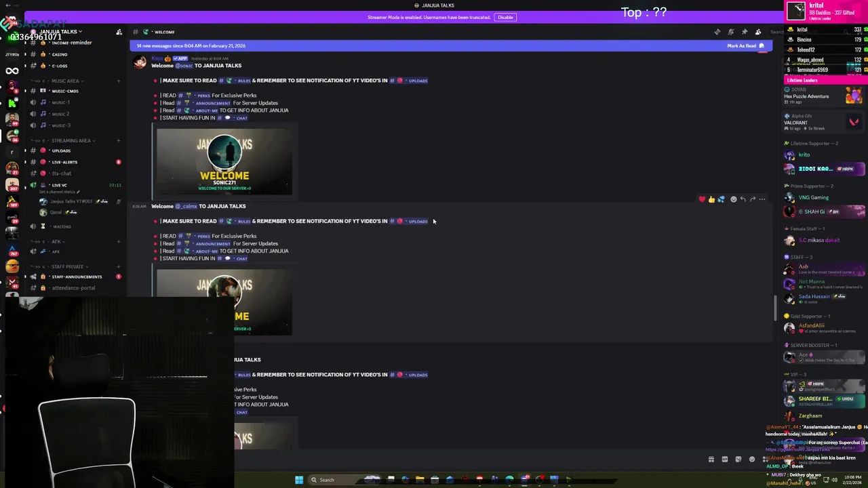Click infinity logo server icon
This screenshot has width=868, height=488.
[12, 71]
